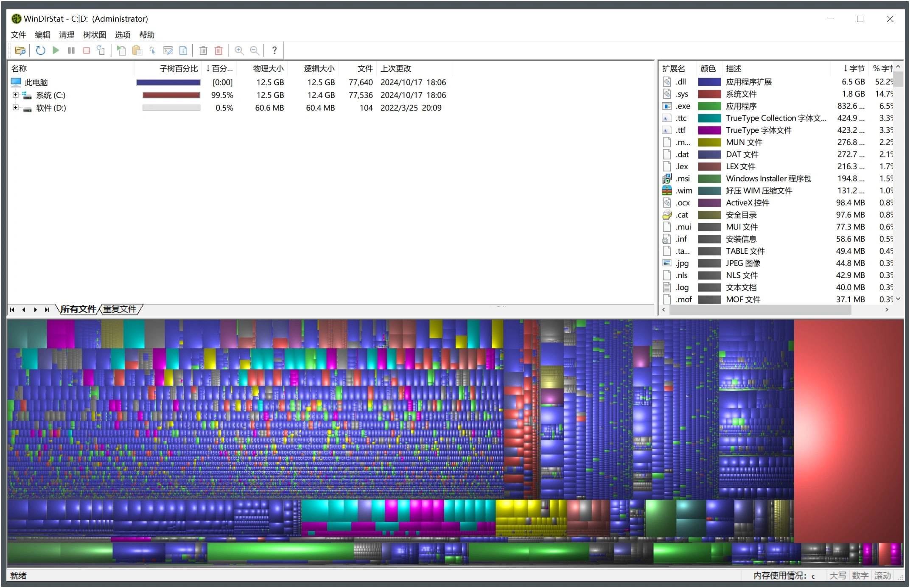This screenshot has width=910, height=588.
Task: Click the help question mark icon
Action: point(273,50)
